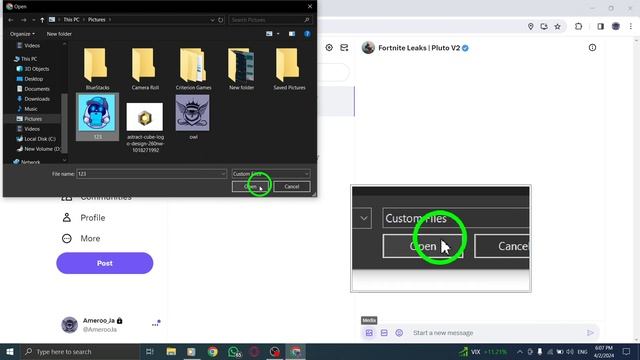The height and width of the screenshot is (360, 640).
Task: Select Music in navigation tree
Action: 27,109
